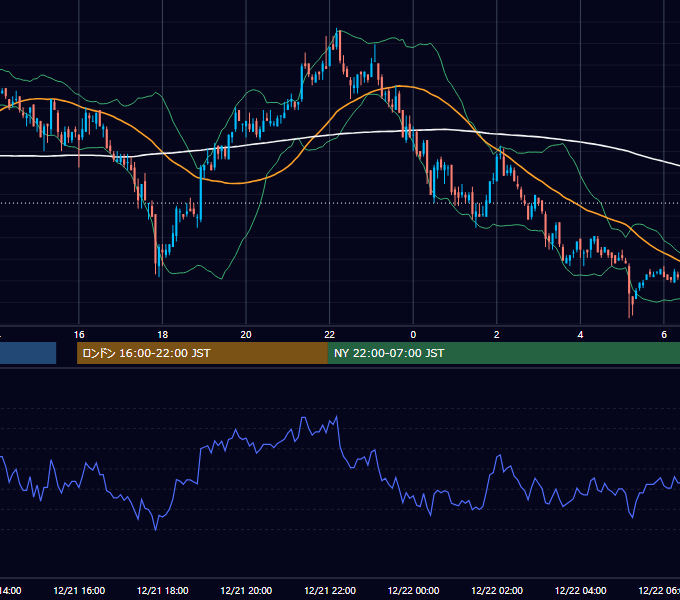
Task: Click the 16 hour label on upper chart axis
Action: [79, 335]
